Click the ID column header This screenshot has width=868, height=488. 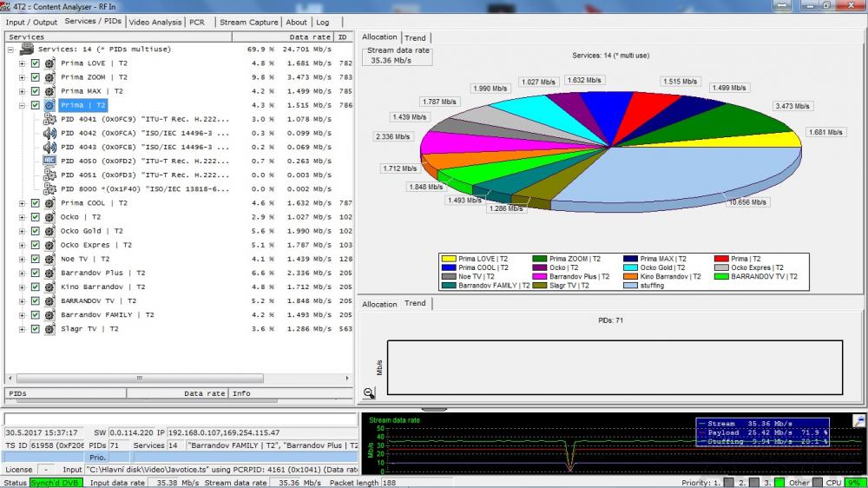tap(343, 36)
